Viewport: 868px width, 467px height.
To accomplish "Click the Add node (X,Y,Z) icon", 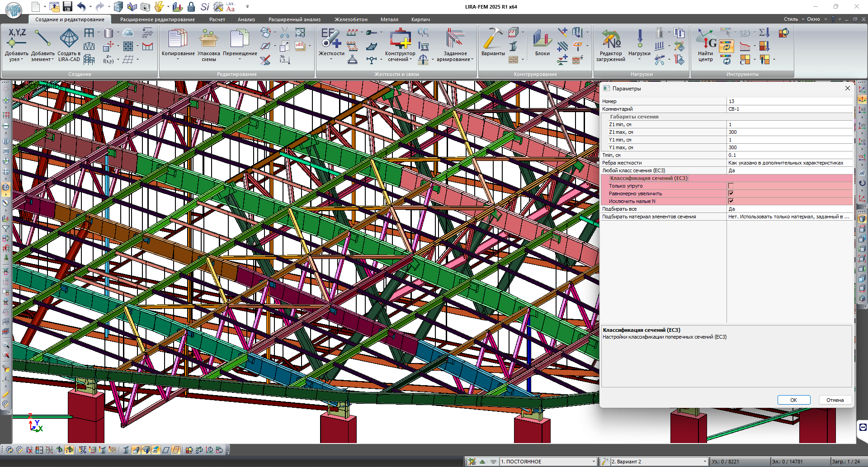I will pyautogui.click(x=17, y=39).
